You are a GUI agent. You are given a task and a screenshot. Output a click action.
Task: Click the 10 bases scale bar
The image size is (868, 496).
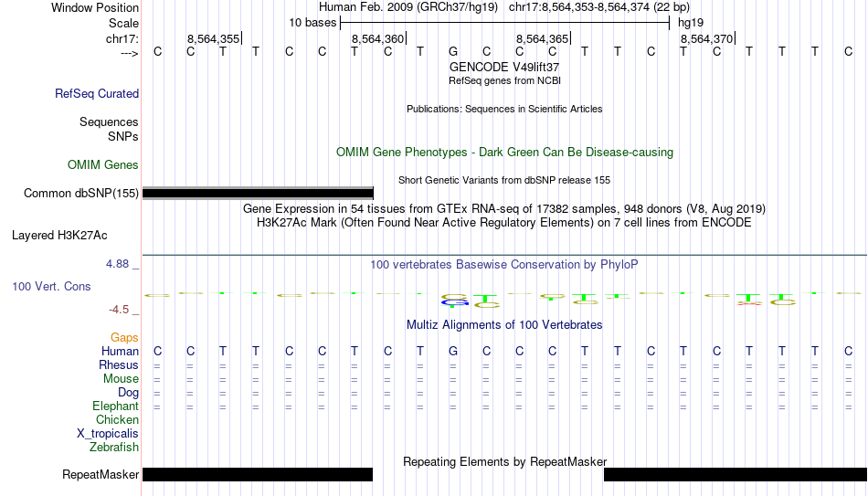[505, 23]
